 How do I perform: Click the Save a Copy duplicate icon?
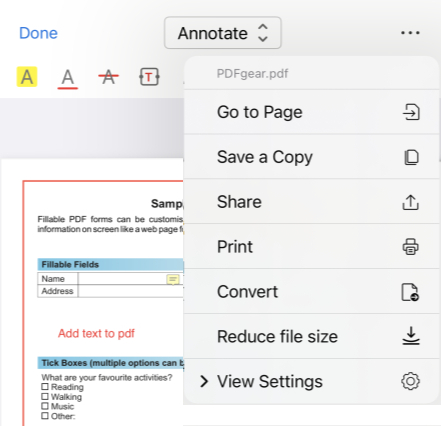tap(411, 157)
